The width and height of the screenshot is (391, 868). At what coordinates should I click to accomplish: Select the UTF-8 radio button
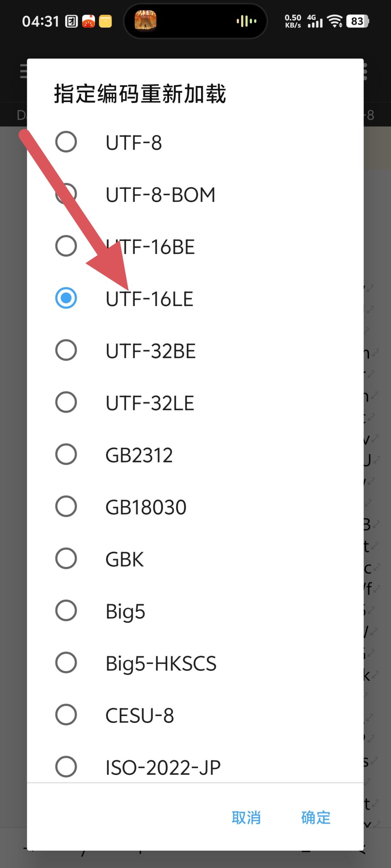[x=66, y=142]
